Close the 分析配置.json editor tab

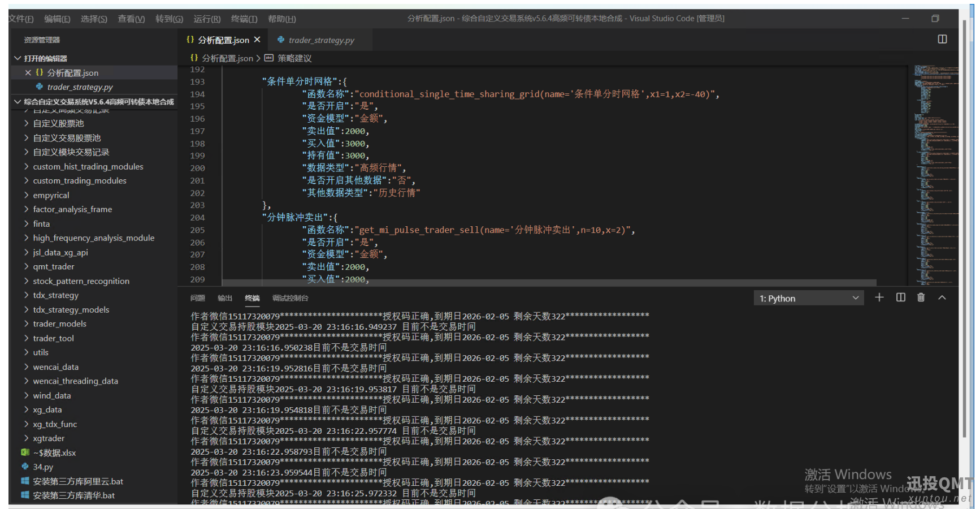tap(257, 40)
